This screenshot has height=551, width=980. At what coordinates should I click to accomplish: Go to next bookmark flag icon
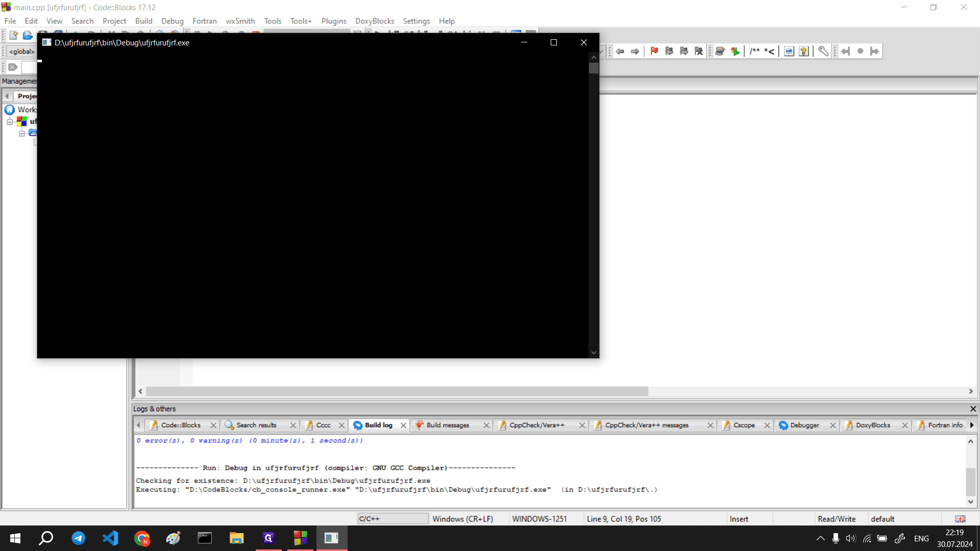(684, 51)
